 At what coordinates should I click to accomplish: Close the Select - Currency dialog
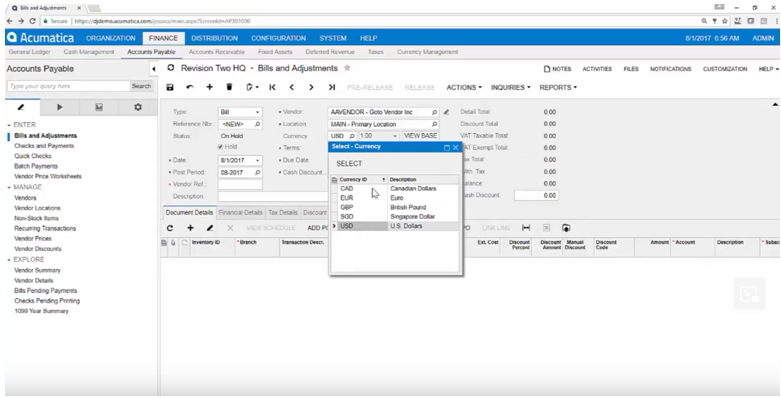pyautogui.click(x=455, y=147)
